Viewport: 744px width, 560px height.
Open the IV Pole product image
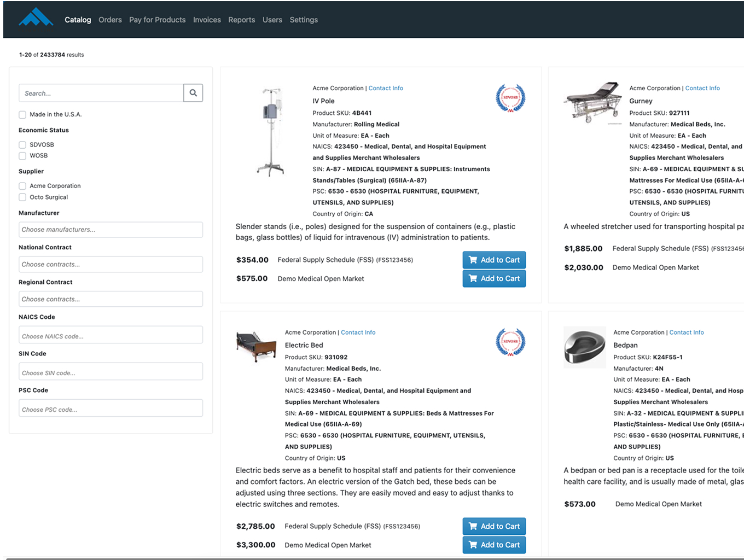271,132
